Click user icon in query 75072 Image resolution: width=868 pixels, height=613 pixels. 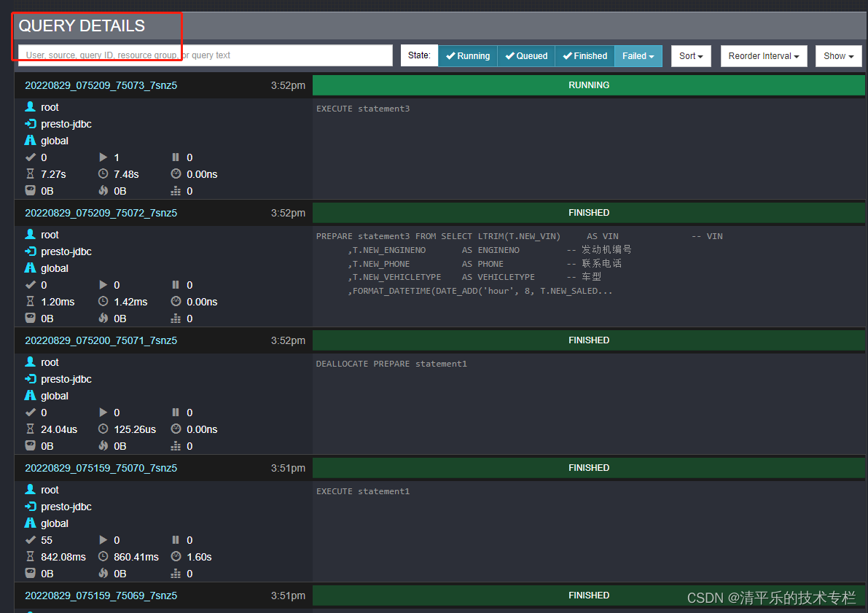coord(31,234)
